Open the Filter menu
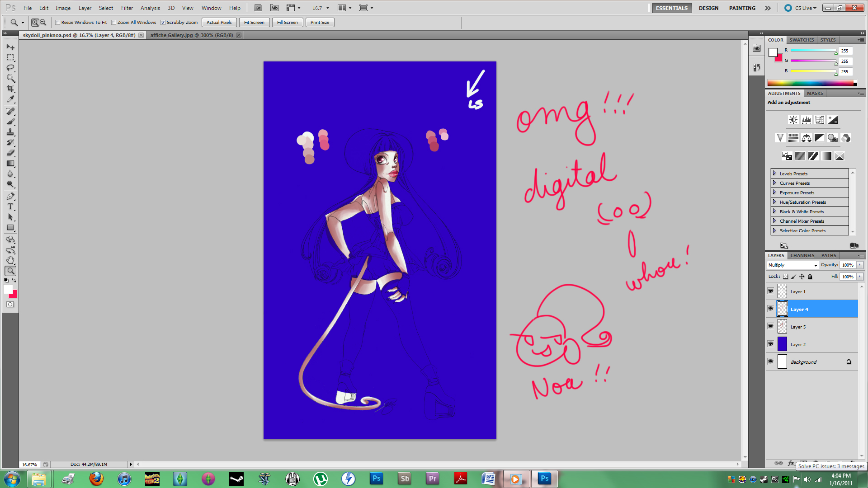Viewport: 868px width, 488px height. click(127, 8)
